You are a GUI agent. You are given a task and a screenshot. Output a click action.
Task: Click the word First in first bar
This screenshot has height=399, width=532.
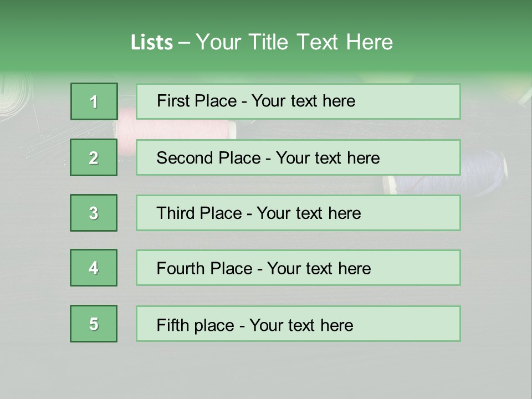[173, 101]
